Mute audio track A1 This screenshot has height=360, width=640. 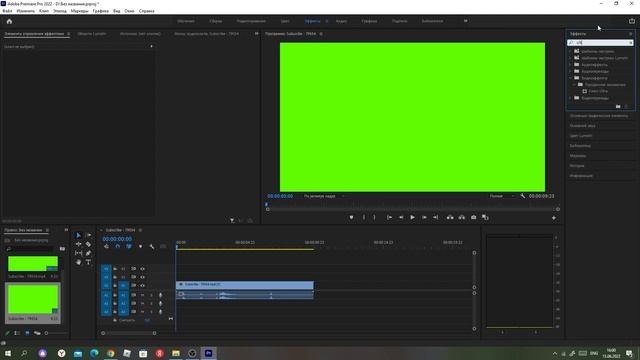point(142,295)
